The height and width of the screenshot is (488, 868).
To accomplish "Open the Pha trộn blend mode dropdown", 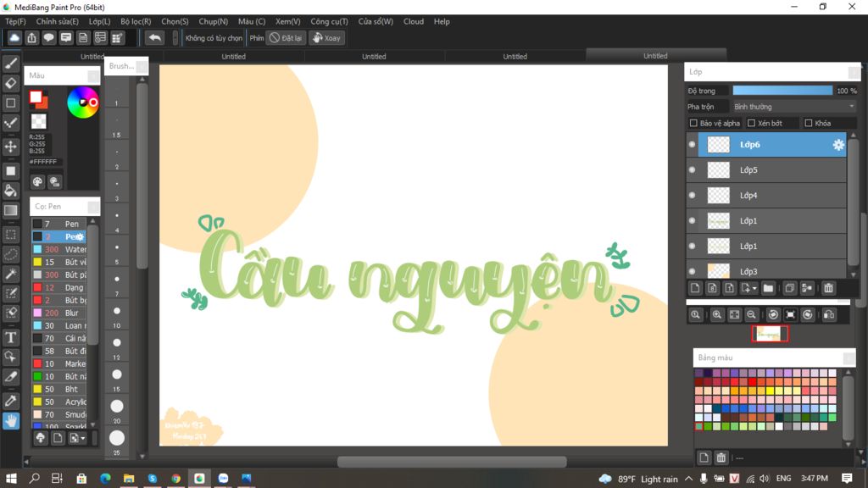I will 793,106.
